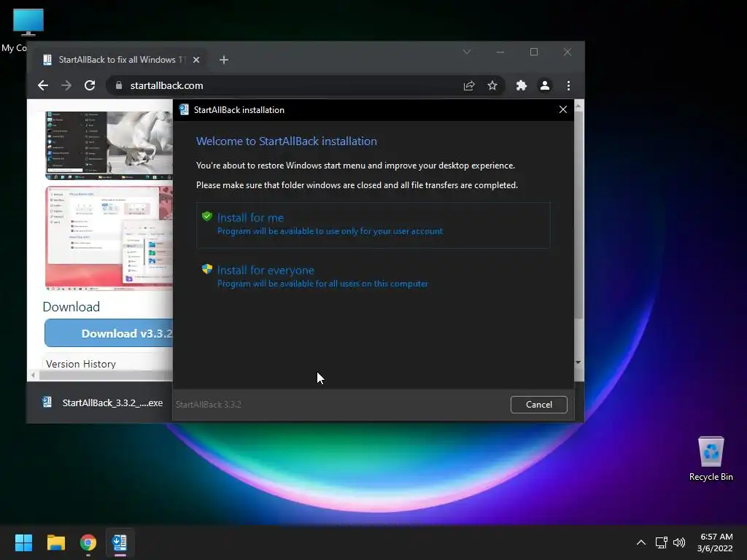The height and width of the screenshot is (560, 747).
Task: Cancel the StartAllBack installation
Action: point(539,404)
